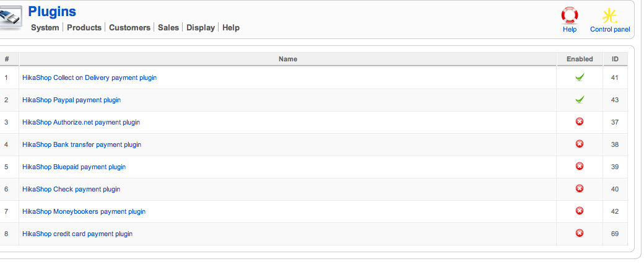Open HikaShop Bluepaid payment plugin
The height and width of the screenshot is (264, 644).
coord(74,167)
